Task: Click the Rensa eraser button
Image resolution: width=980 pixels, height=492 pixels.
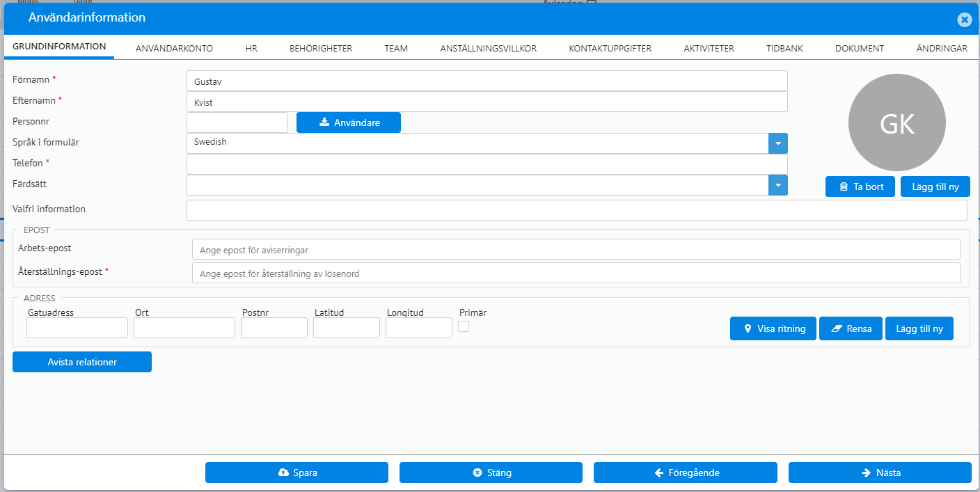Action: pyautogui.click(x=851, y=328)
